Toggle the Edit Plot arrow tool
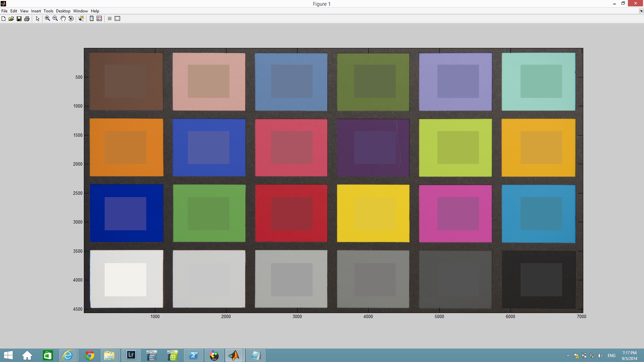The height and width of the screenshot is (362, 644). click(x=38, y=19)
